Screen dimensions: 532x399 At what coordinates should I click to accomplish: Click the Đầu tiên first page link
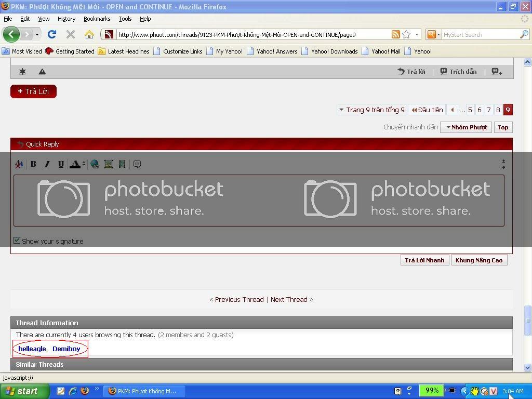[x=427, y=110]
